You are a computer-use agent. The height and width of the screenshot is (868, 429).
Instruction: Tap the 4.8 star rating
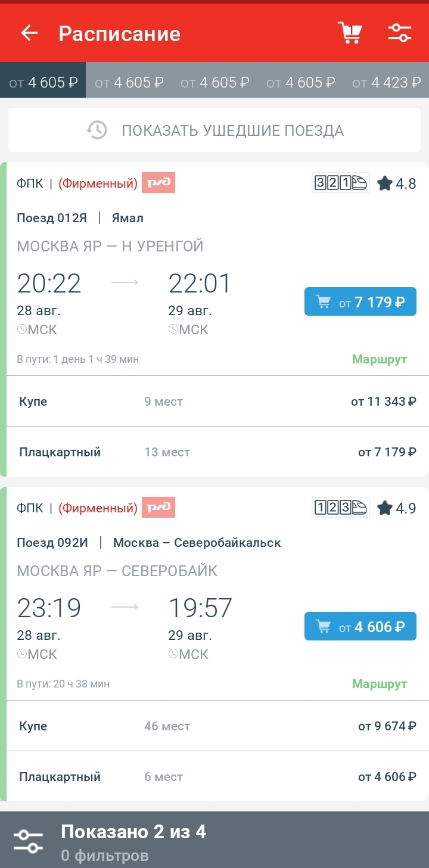(397, 183)
